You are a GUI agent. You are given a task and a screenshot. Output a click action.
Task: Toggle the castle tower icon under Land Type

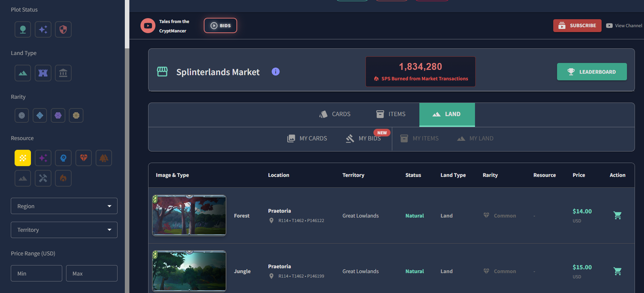43,73
